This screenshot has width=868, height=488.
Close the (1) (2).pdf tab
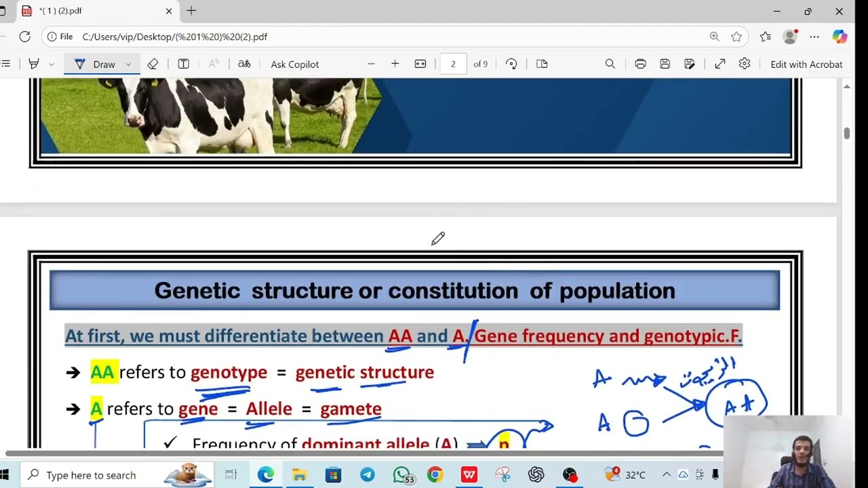pyautogui.click(x=169, y=11)
